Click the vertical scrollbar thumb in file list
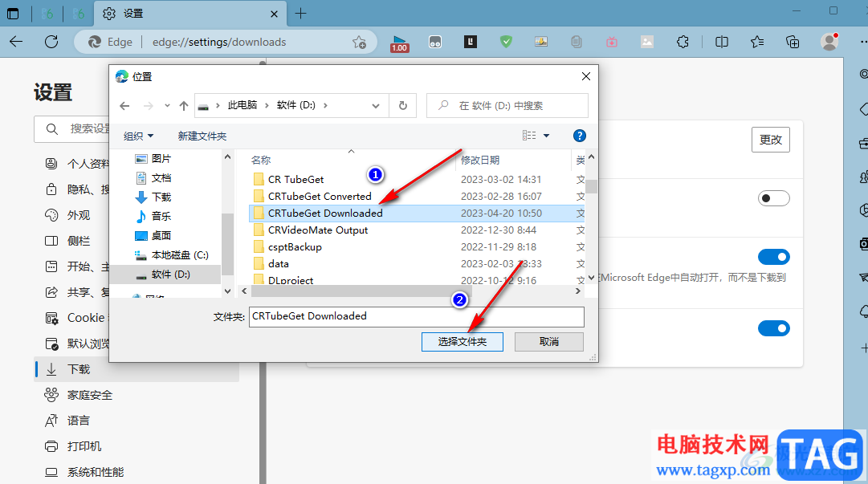Viewport: 868px width, 484px height. (x=591, y=186)
